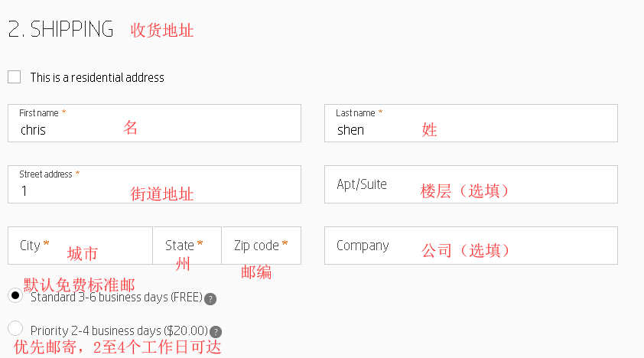
Task: Check the residential address checkbox
Action: click(x=14, y=76)
